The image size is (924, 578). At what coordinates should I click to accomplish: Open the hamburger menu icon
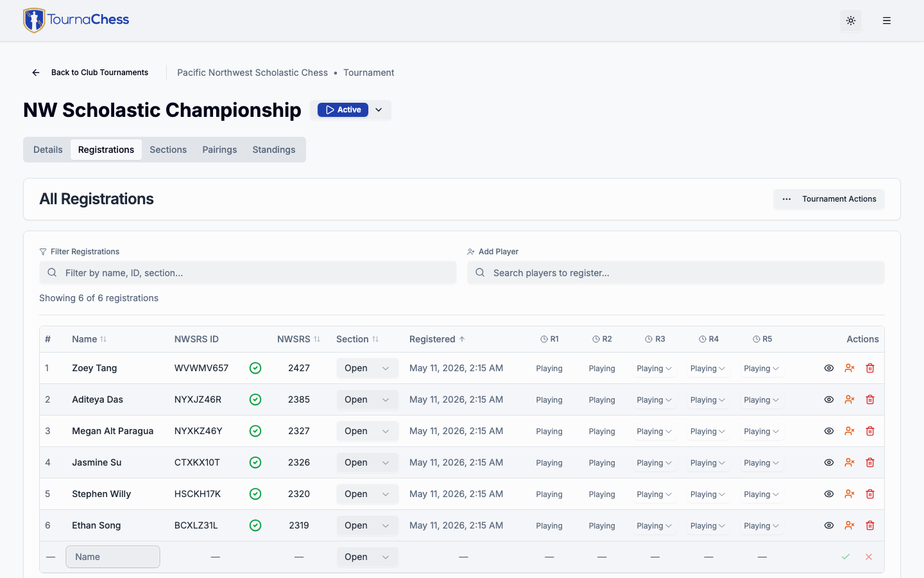pyautogui.click(x=887, y=21)
